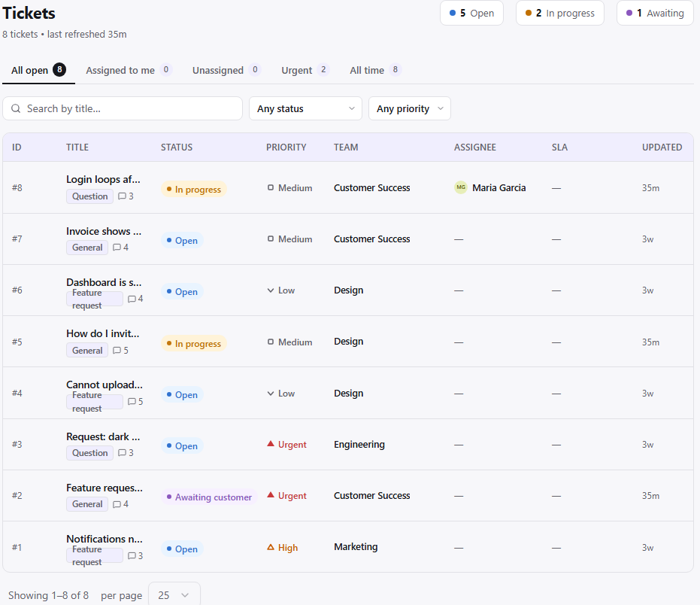Click Awaiting customer status badge on ticket #2
Screen dimensions: 700x605
pyautogui.click(x=209, y=497)
